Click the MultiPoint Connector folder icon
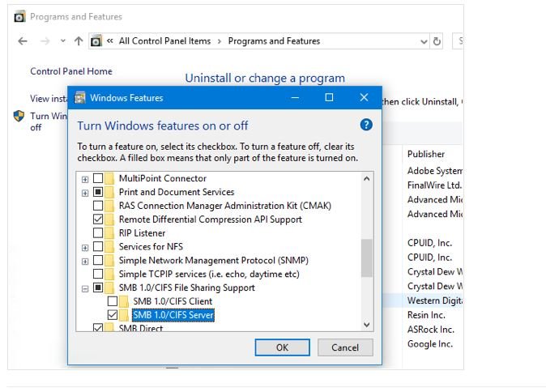 coord(109,178)
